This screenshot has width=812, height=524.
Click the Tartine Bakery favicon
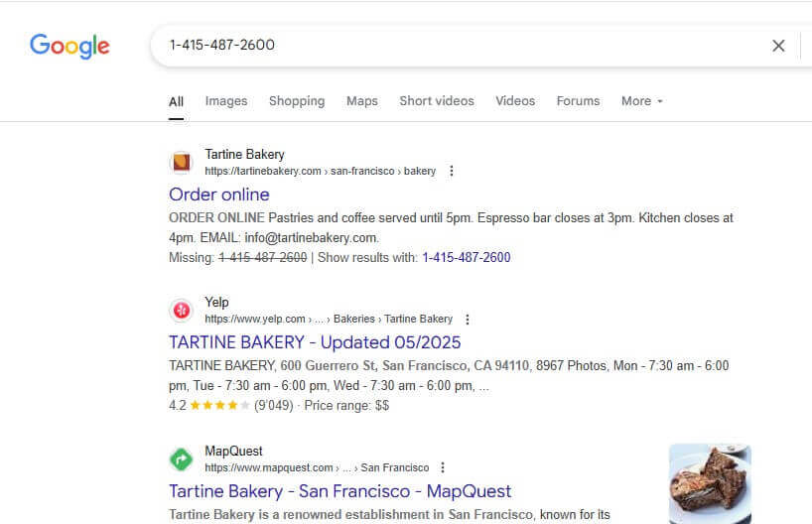click(182, 163)
